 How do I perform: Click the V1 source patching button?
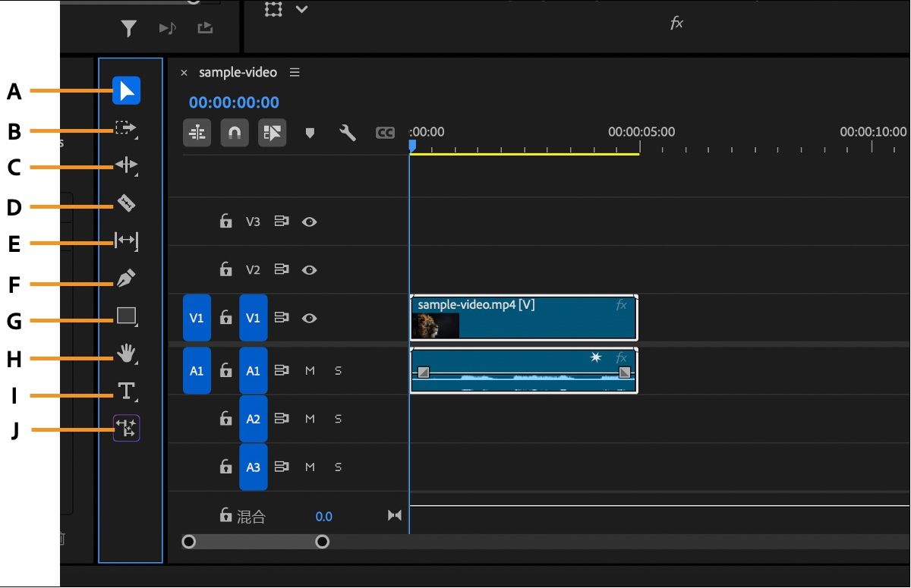[x=196, y=318]
